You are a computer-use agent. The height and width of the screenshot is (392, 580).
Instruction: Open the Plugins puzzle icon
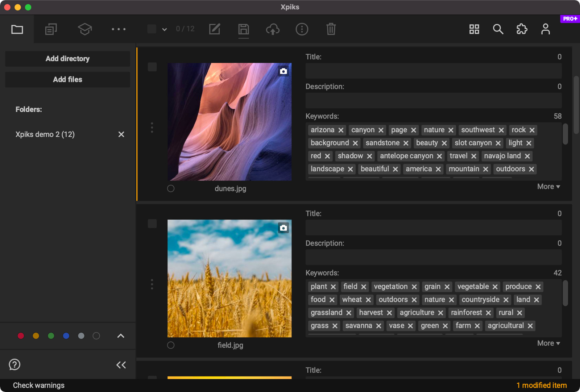click(522, 29)
